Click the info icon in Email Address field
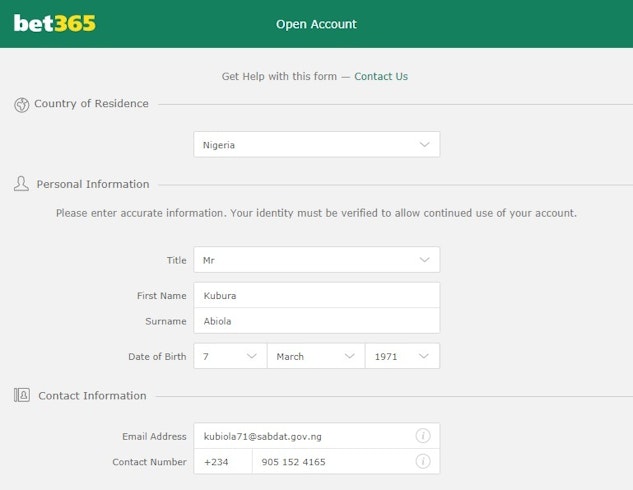Screen dimensions: 633x490 (423, 436)
